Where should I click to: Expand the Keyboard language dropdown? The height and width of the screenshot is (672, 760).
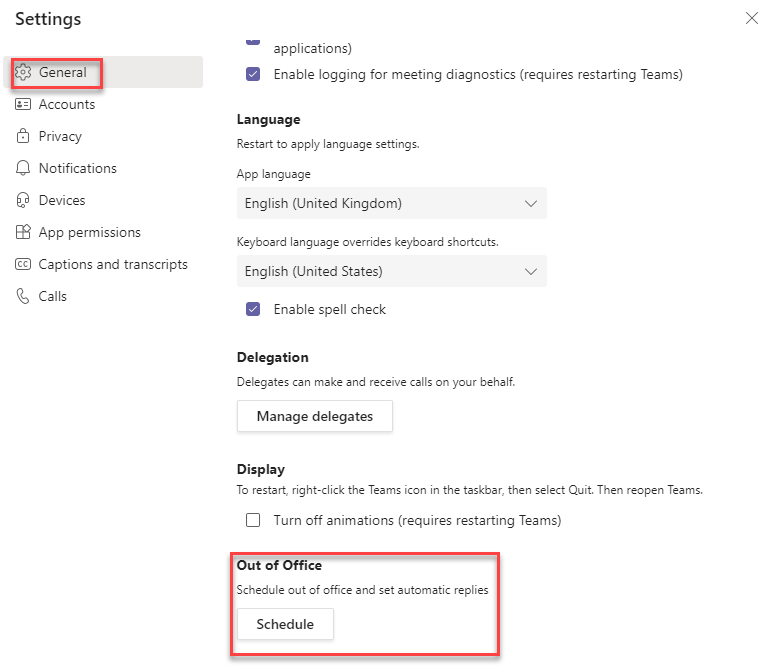(x=391, y=271)
